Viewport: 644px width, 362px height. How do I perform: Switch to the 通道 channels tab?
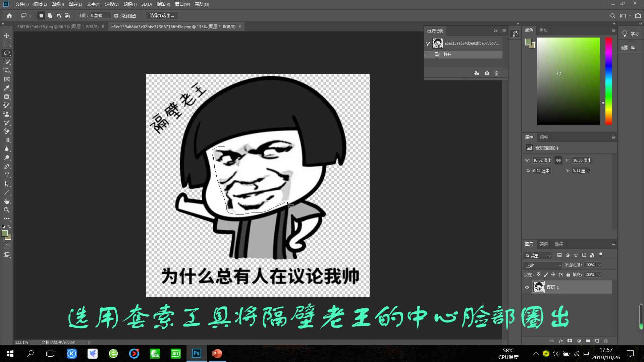(544, 244)
